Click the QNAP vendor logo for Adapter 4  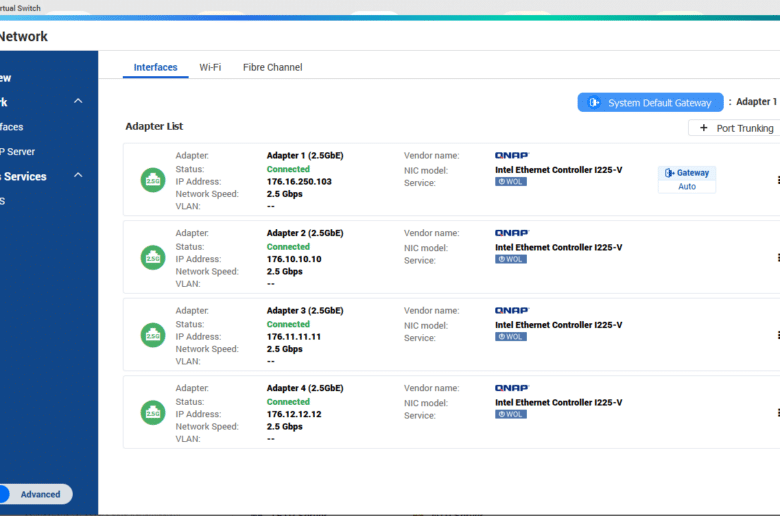click(512, 388)
